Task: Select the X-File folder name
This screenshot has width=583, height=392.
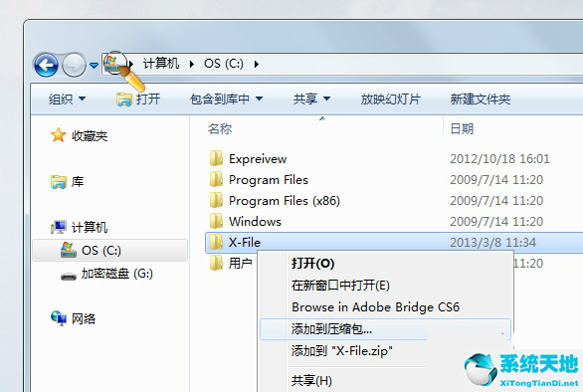Action: (x=245, y=243)
